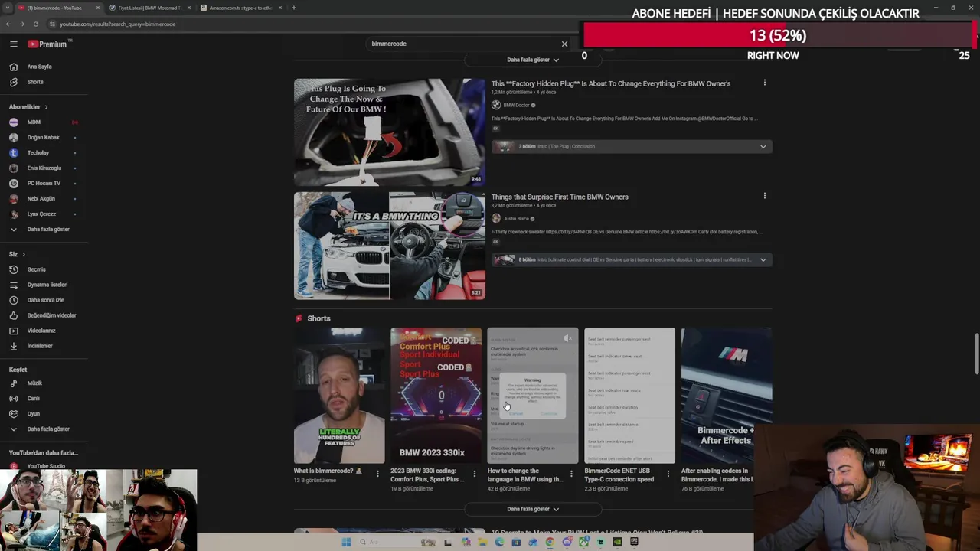Close the Amazon.com.tr tab

[x=280, y=8]
